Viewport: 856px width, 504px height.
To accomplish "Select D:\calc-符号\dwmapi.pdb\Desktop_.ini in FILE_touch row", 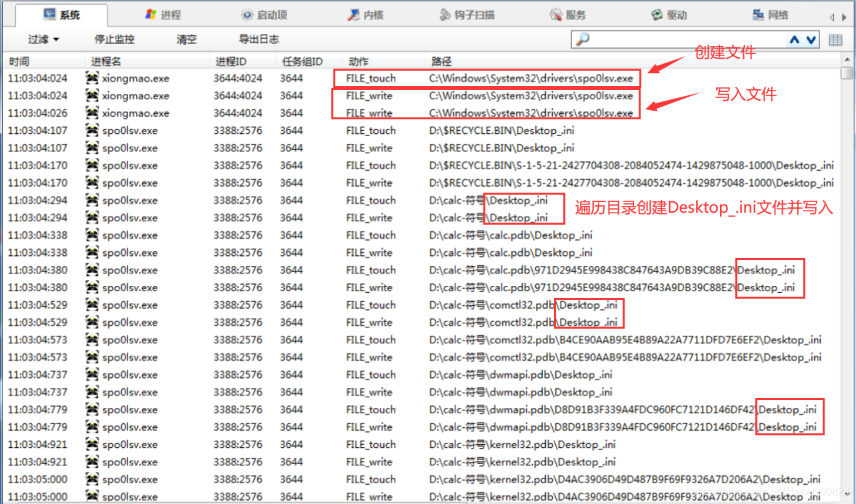I will tap(522, 375).
